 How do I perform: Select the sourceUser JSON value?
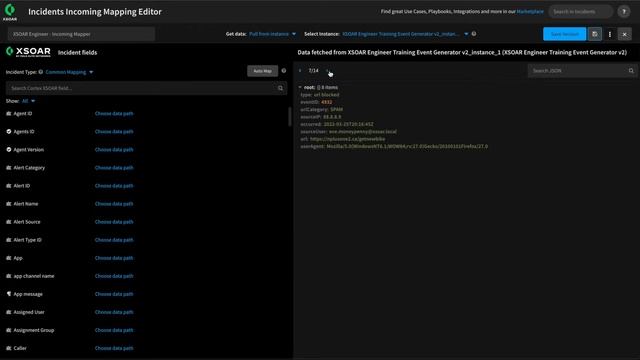pyautogui.click(x=362, y=131)
